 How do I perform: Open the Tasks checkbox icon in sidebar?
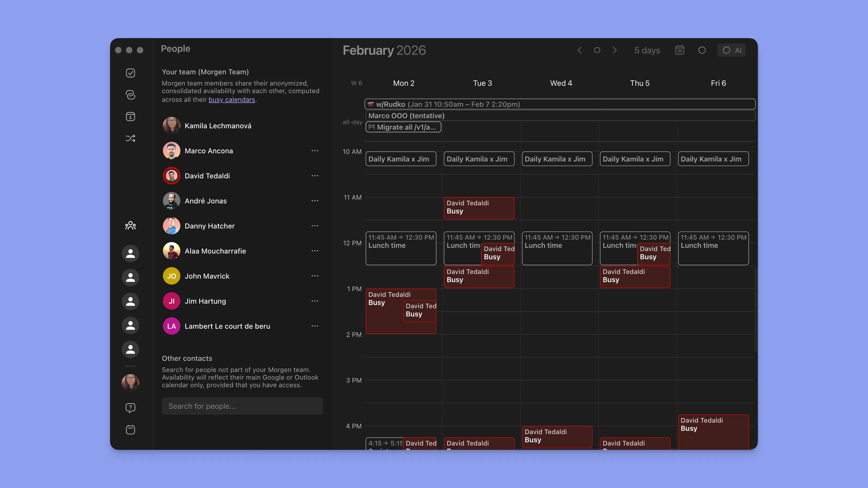pos(130,73)
